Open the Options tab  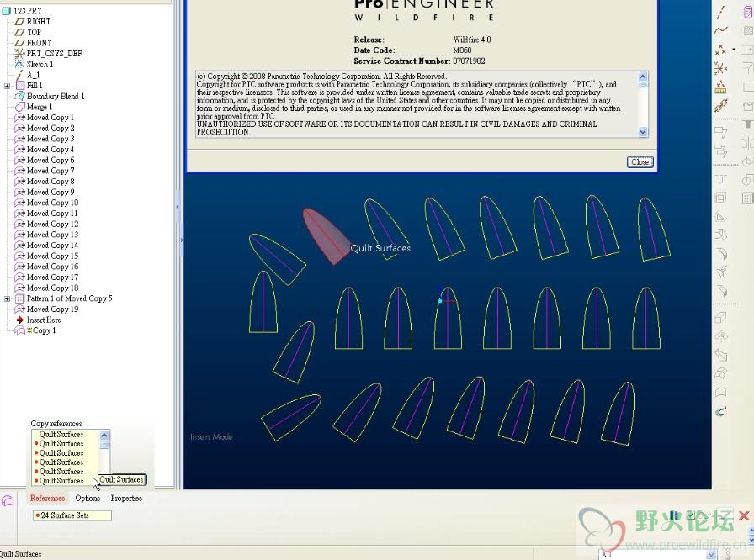tap(88, 499)
